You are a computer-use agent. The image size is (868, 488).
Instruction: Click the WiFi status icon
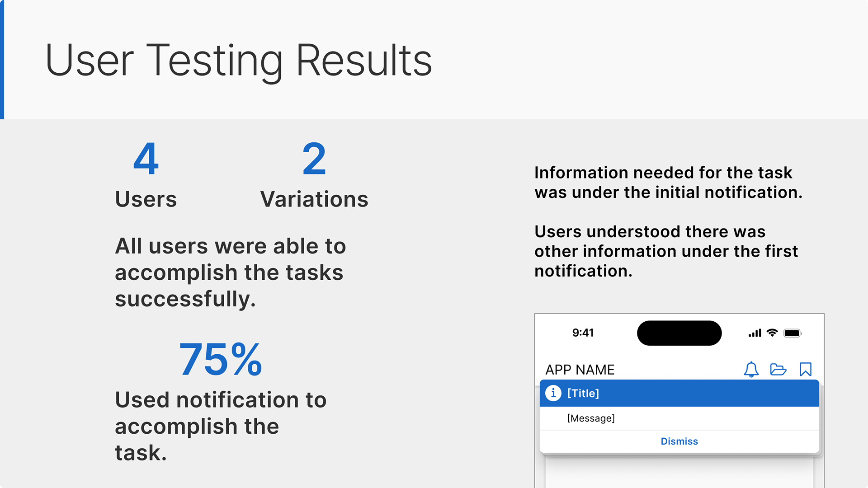click(772, 333)
